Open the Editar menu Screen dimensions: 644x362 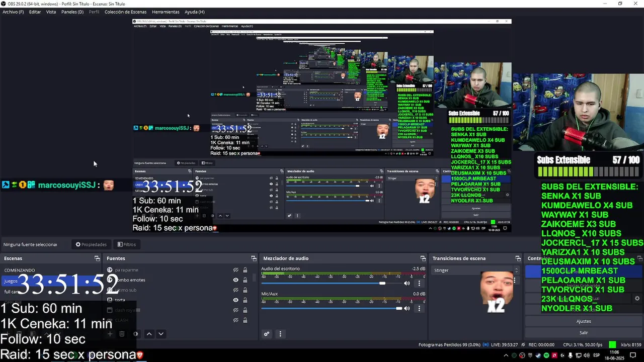(x=35, y=12)
